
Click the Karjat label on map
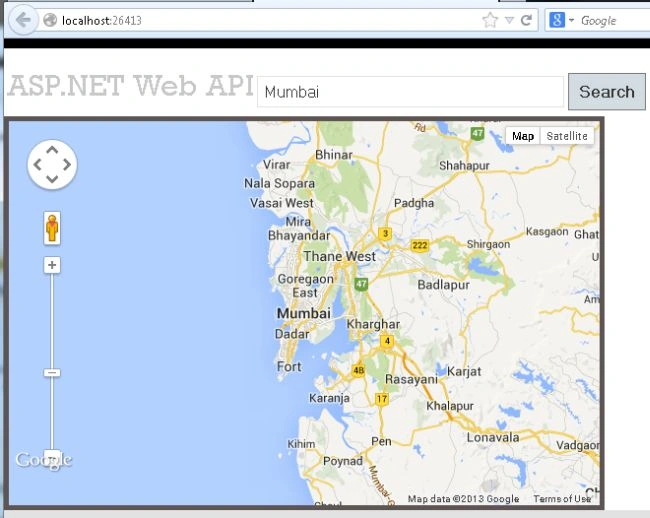click(464, 371)
